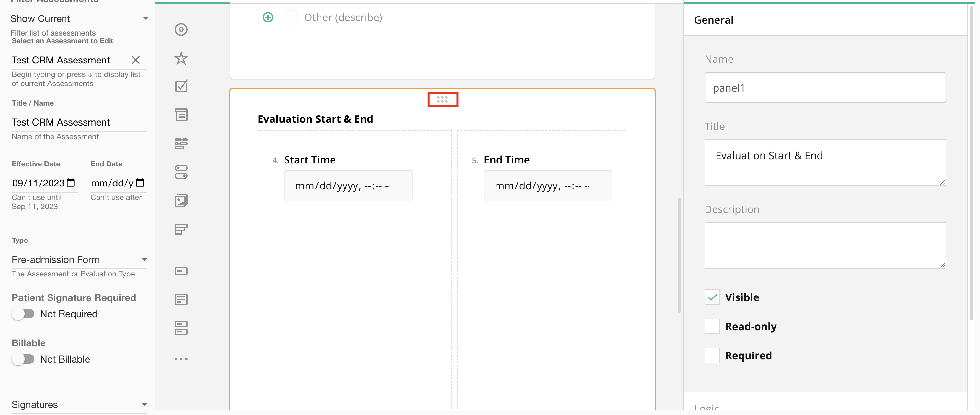Add a Rating Scale star question

coord(181,58)
